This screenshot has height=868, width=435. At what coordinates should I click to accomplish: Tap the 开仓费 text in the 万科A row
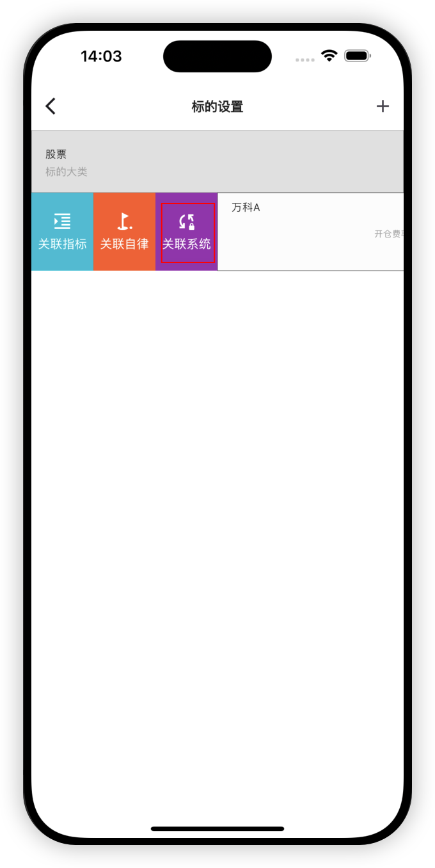pos(389,234)
